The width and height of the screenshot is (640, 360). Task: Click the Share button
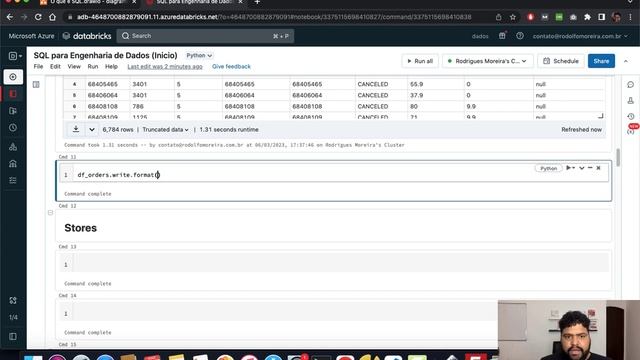601,61
